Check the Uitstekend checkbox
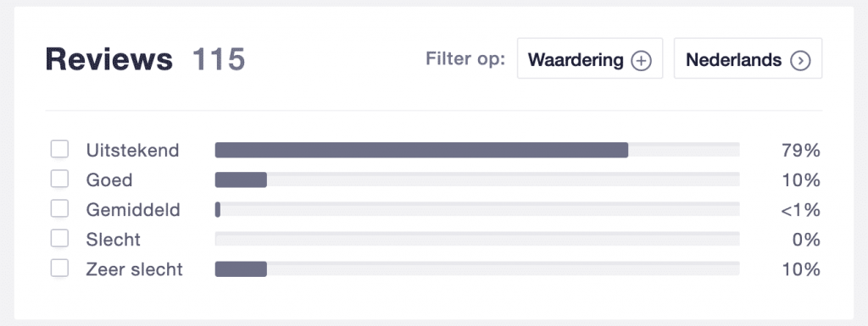This screenshot has width=868, height=326. (x=60, y=149)
